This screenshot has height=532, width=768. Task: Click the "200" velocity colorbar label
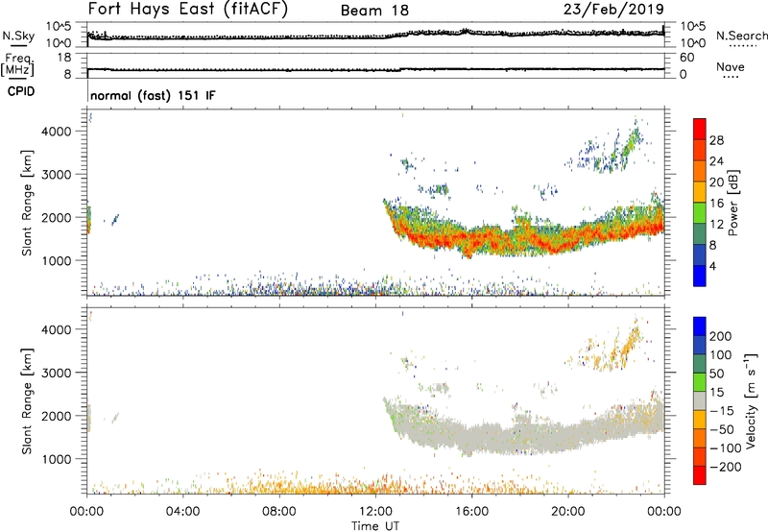[721, 336]
